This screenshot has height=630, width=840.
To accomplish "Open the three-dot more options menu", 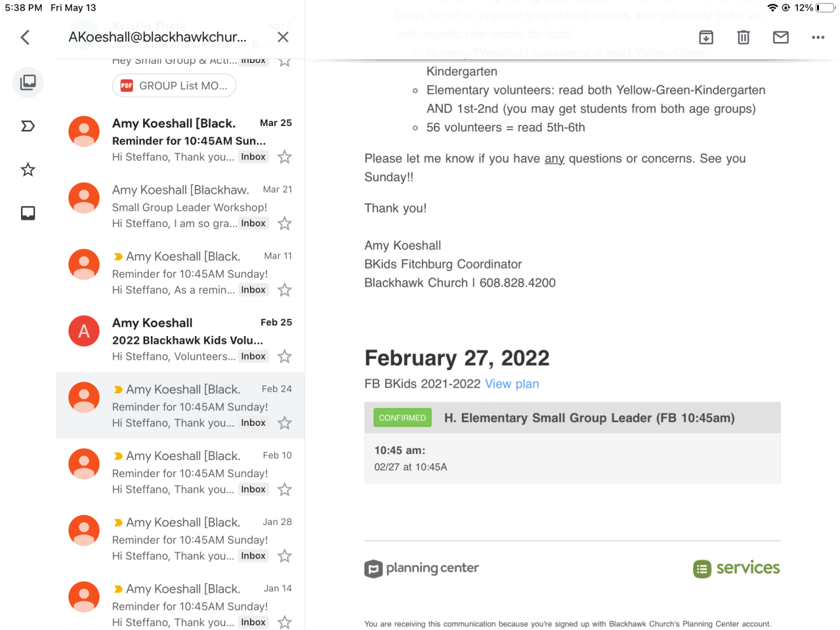I will (x=818, y=37).
